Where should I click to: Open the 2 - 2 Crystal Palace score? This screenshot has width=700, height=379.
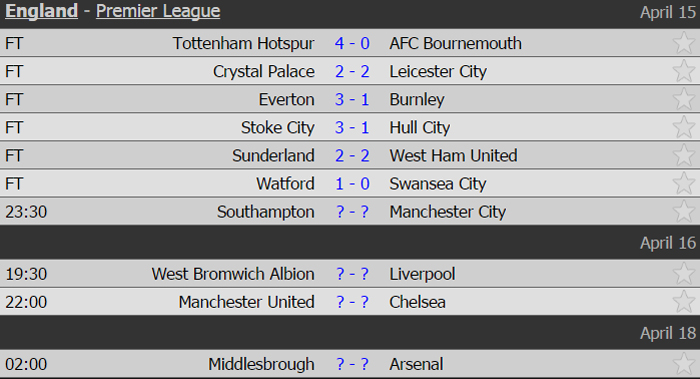pyautogui.click(x=352, y=71)
